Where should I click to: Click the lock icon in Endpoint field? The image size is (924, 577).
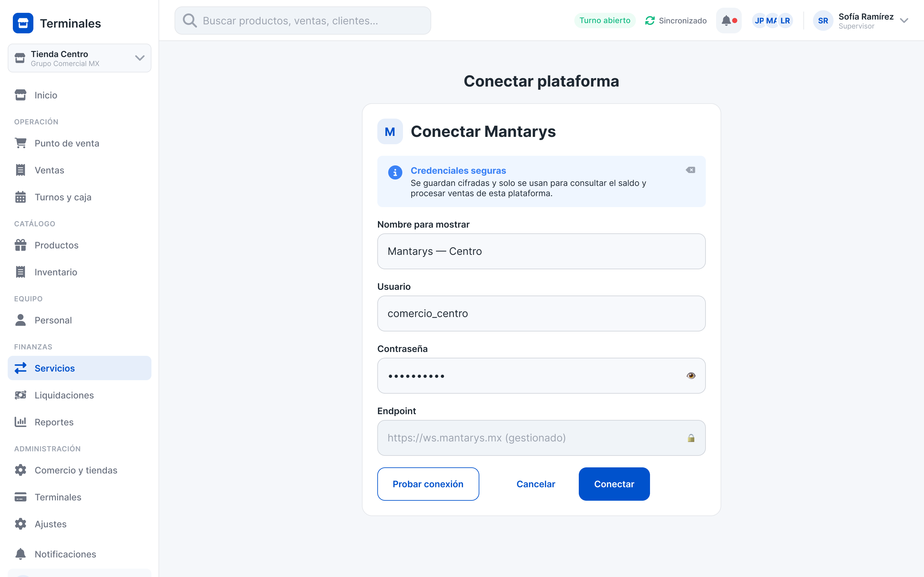tap(691, 438)
